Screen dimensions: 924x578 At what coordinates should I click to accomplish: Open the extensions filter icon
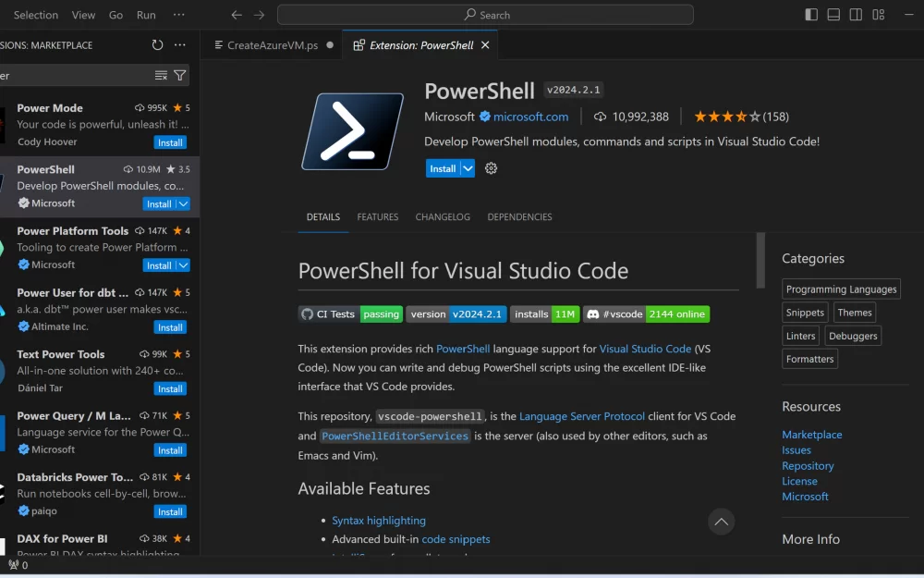coord(180,76)
